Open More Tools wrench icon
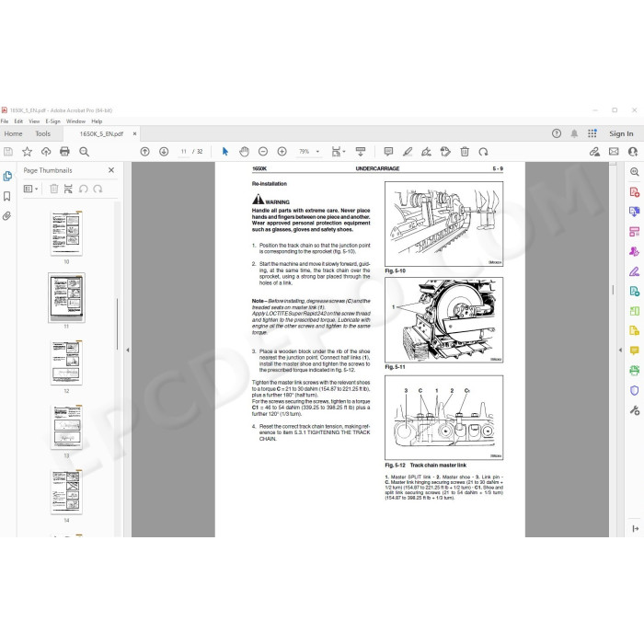Image resolution: width=644 pixels, height=644 pixels. click(x=635, y=410)
